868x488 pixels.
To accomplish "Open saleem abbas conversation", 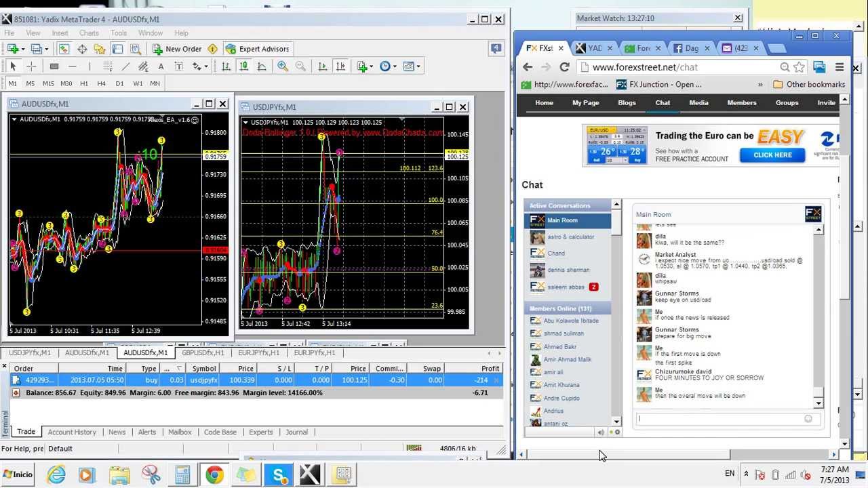I will point(567,287).
